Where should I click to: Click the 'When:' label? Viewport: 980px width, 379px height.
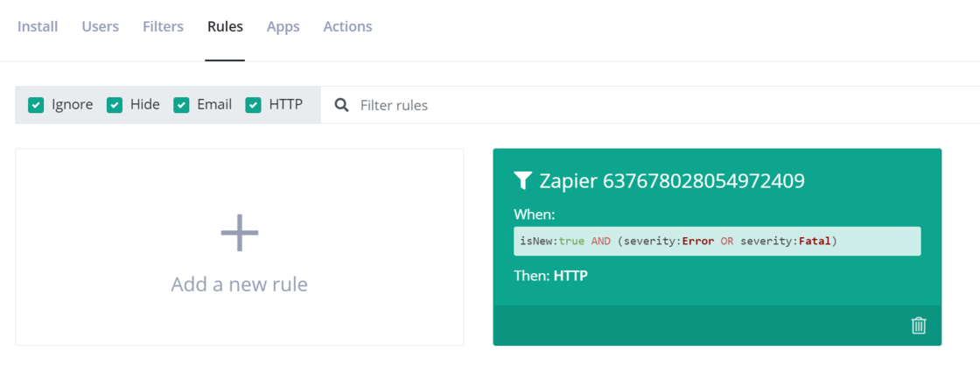pos(535,215)
